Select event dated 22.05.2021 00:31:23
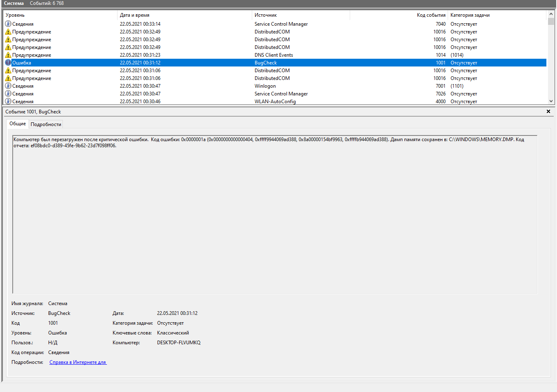Viewport: 557px width, 392px height. click(140, 55)
